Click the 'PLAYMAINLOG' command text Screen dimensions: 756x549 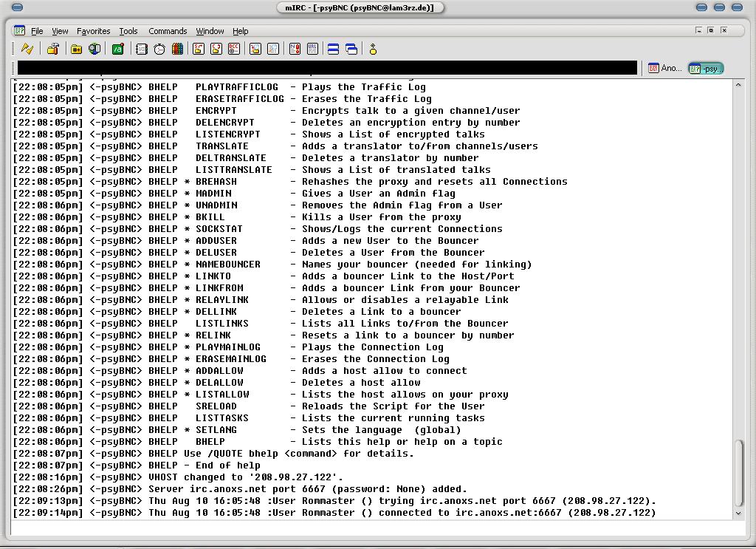click(x=228, y=347)
